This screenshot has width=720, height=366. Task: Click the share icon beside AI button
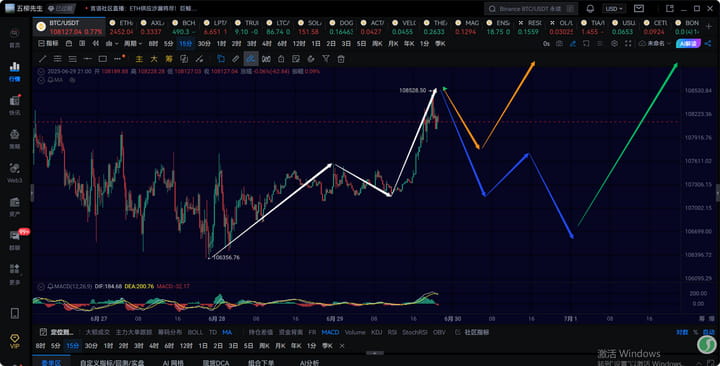[x=708, y=44]
